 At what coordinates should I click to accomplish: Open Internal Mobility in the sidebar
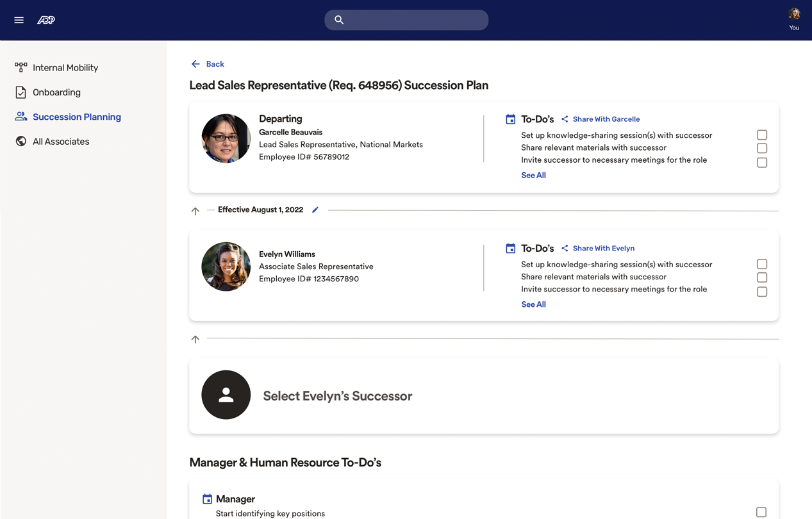(65, 67)
